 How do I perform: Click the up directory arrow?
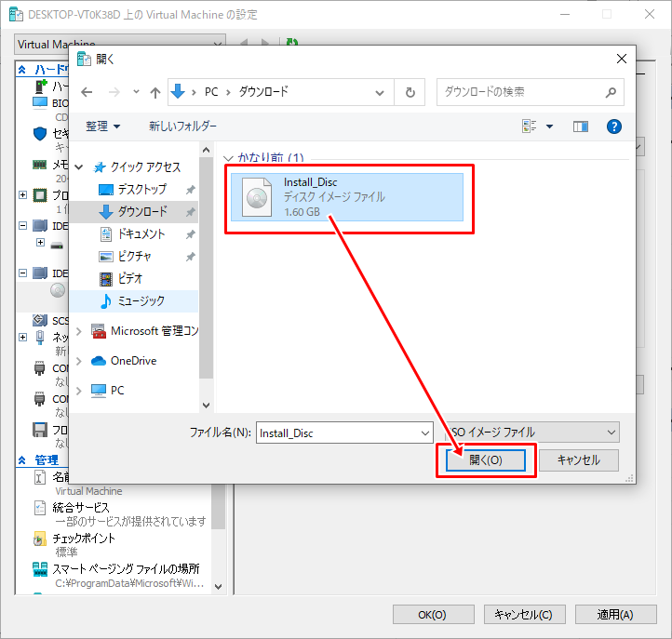click(x=154, y=92)
